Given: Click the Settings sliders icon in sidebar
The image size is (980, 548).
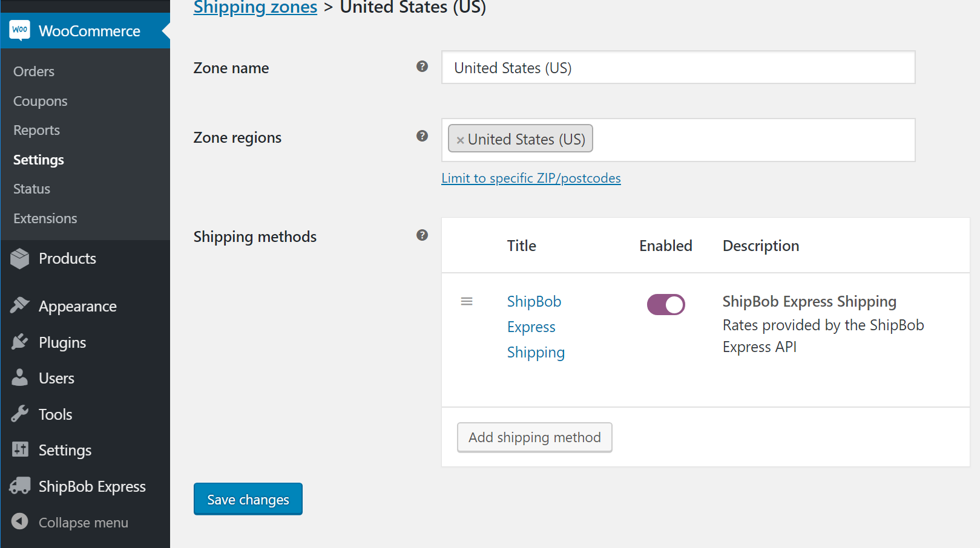Looking at the screenshot, I should tap(20, 449).
